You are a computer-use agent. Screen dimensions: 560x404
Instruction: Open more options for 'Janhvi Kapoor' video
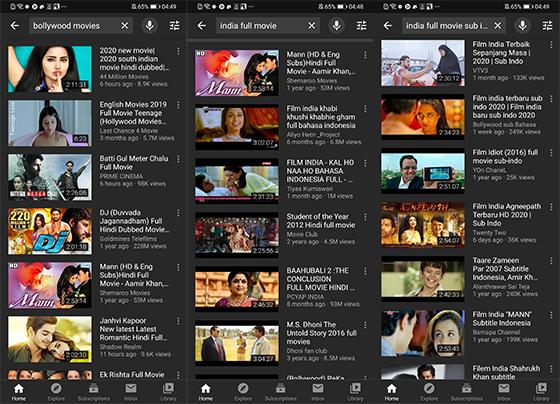(178, 321)
